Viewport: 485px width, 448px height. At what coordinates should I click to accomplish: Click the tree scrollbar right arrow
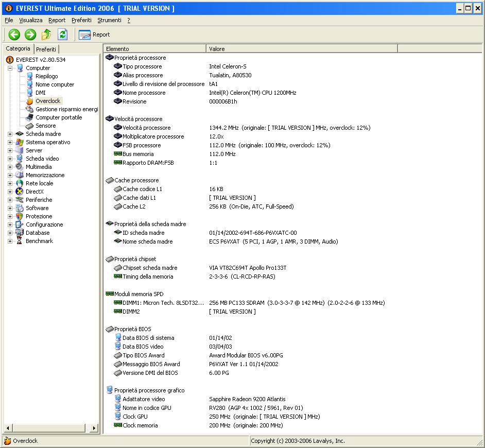(x=94, y=428)
